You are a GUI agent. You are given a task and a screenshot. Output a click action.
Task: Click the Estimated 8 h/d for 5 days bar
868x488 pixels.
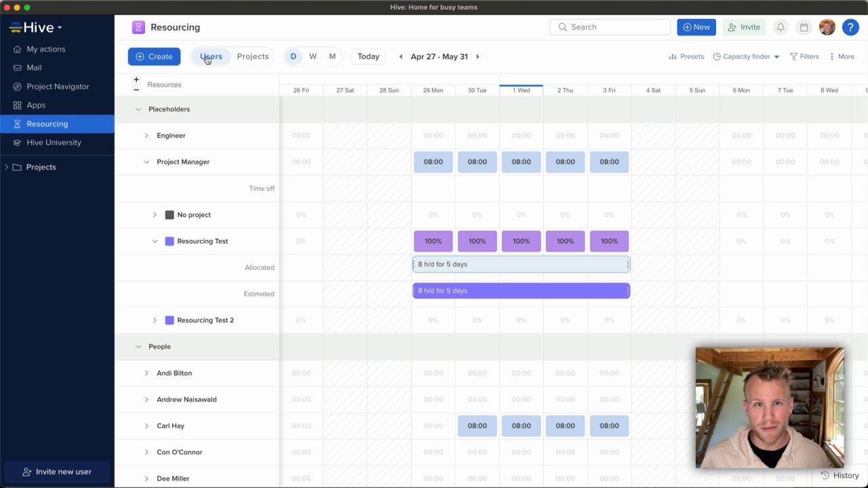521,291
